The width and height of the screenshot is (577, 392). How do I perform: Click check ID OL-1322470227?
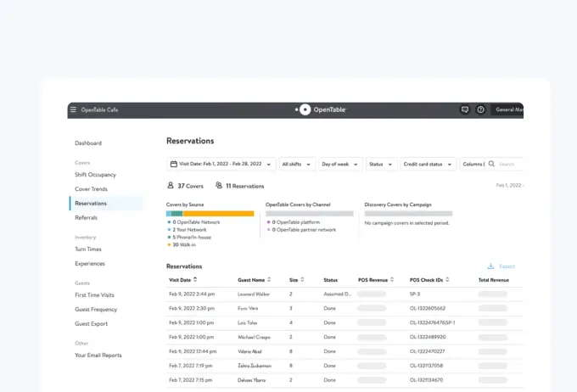click(x=427, y=351)
